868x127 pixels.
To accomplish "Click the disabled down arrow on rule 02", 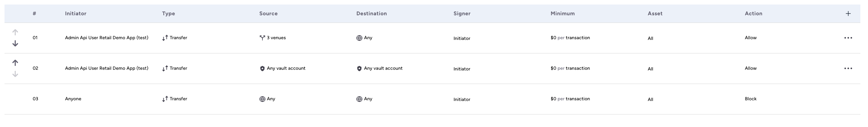I will point(15,74).
